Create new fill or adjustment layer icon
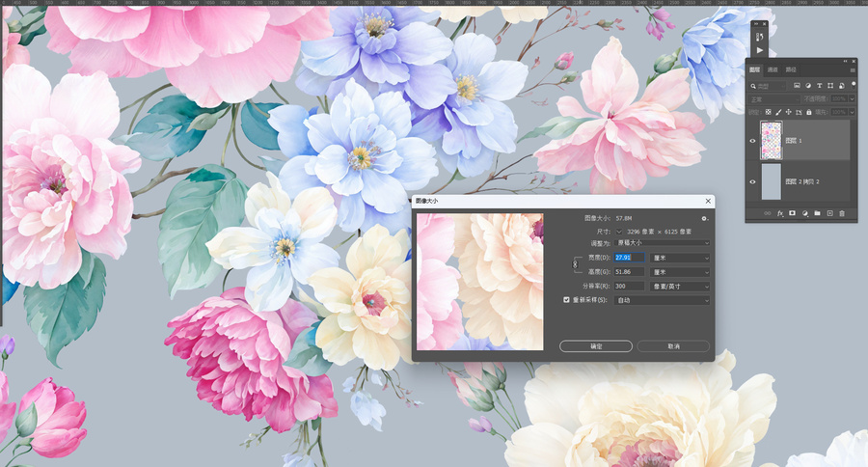The image size is (868, 467). [x=805, y=213]
